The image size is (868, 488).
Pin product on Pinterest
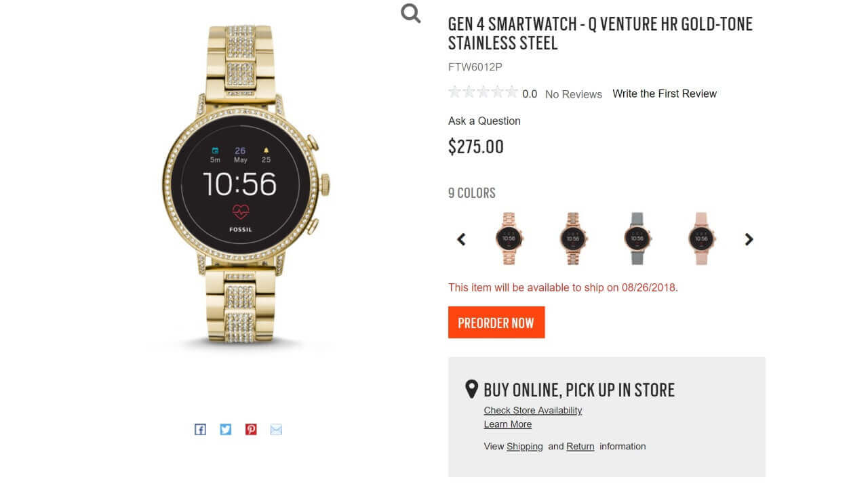(x=251, y=429)
